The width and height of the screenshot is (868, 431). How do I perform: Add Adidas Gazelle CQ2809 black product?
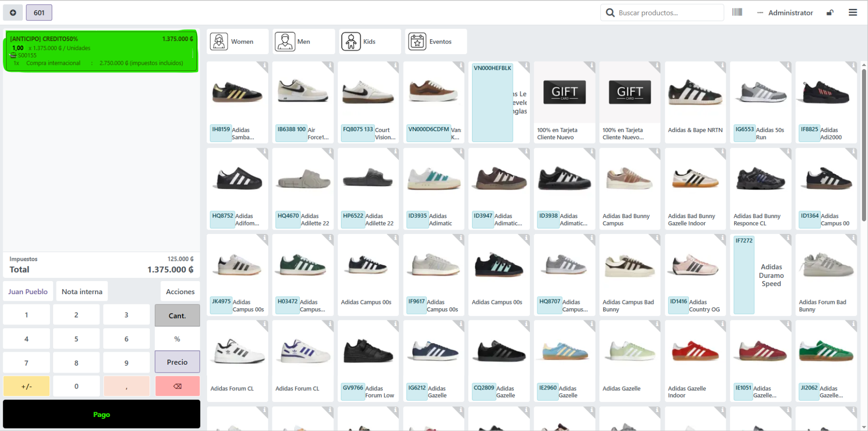(x=499, y=361)
